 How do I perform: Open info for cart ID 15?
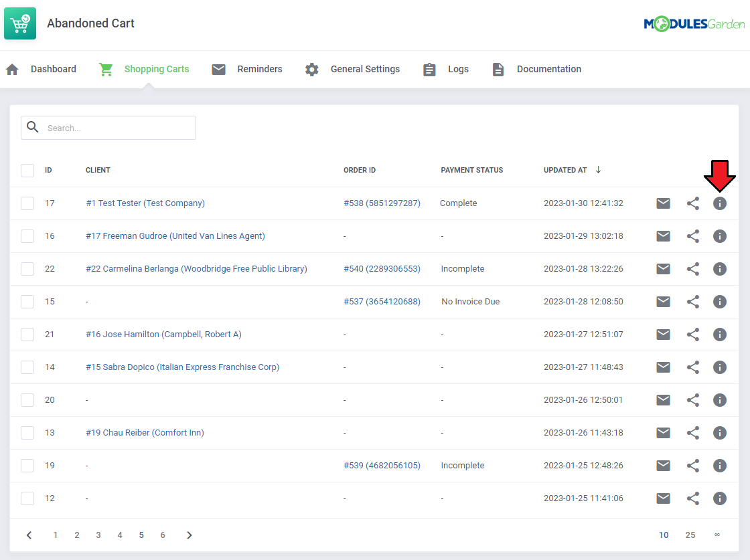coord(719,302)
